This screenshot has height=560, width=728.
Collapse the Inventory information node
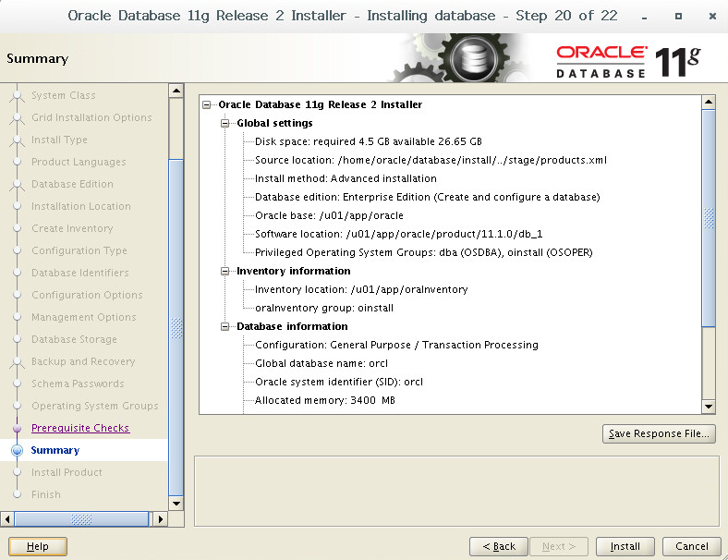(x=225, y=271)
